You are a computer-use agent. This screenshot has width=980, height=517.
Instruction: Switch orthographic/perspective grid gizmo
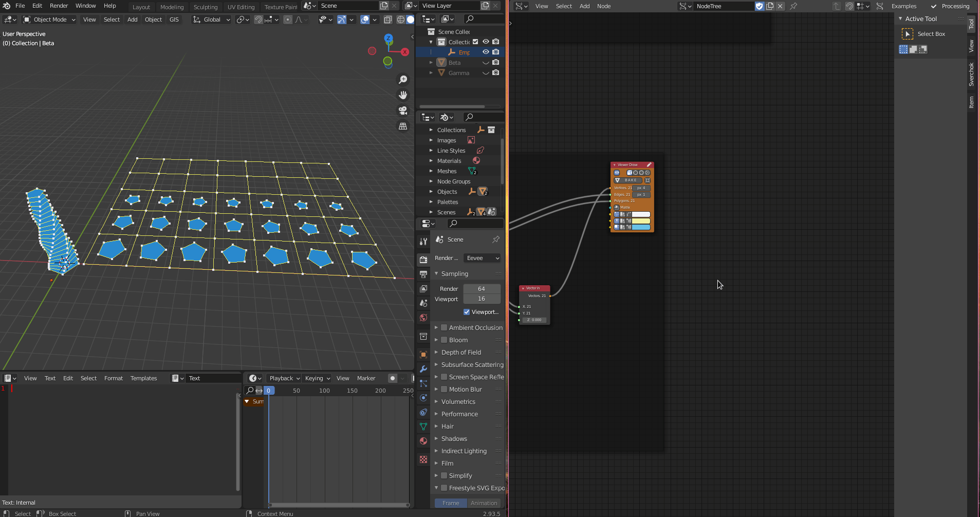pyautogui.click(x=403, y=126)
